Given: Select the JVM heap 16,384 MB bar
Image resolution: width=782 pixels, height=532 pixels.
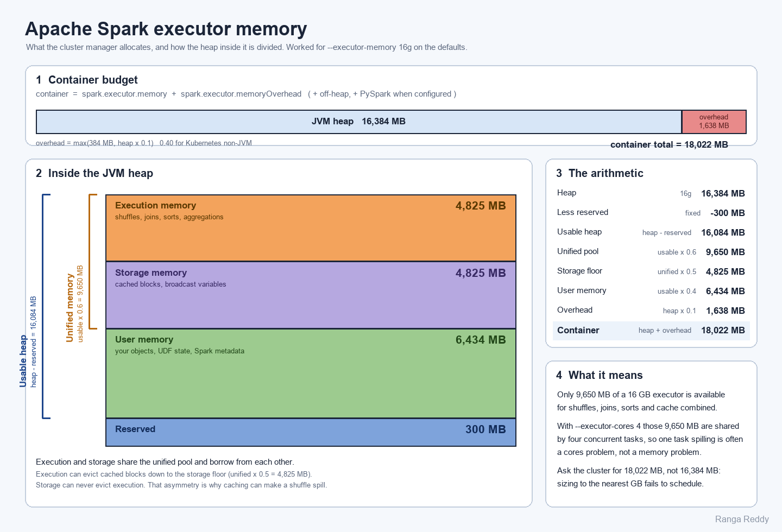Looking at the screenshot, I should pyautogui.click(x=359, y=122).
